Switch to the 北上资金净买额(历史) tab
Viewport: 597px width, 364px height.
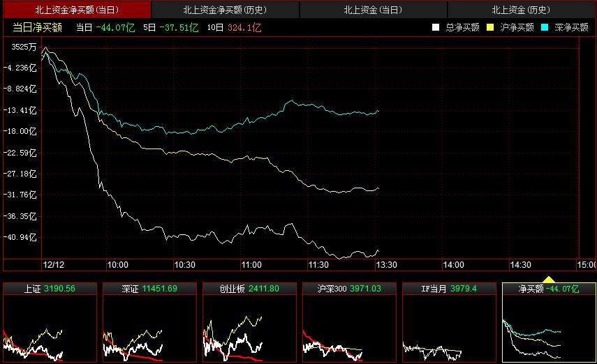tap(225, 10)
